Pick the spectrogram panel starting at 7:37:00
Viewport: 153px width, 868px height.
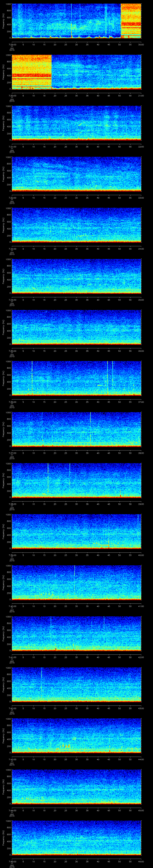76,429
